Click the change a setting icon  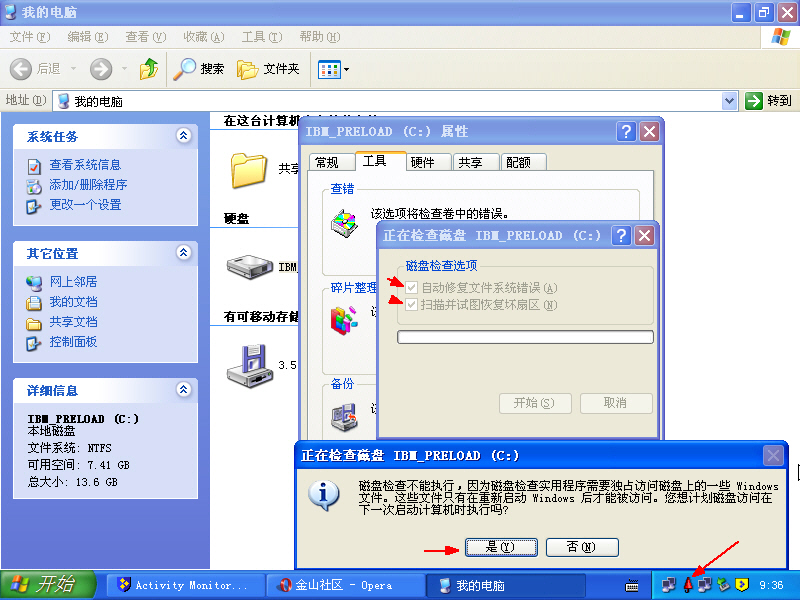tap(34, 206)
